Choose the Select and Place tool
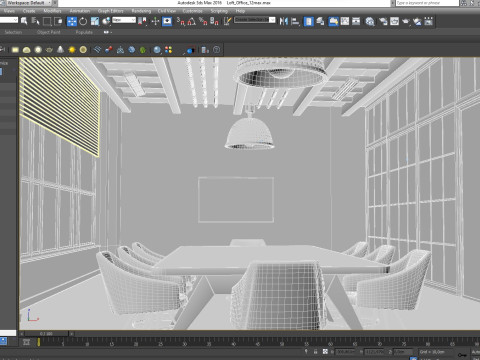 point(106,22)
